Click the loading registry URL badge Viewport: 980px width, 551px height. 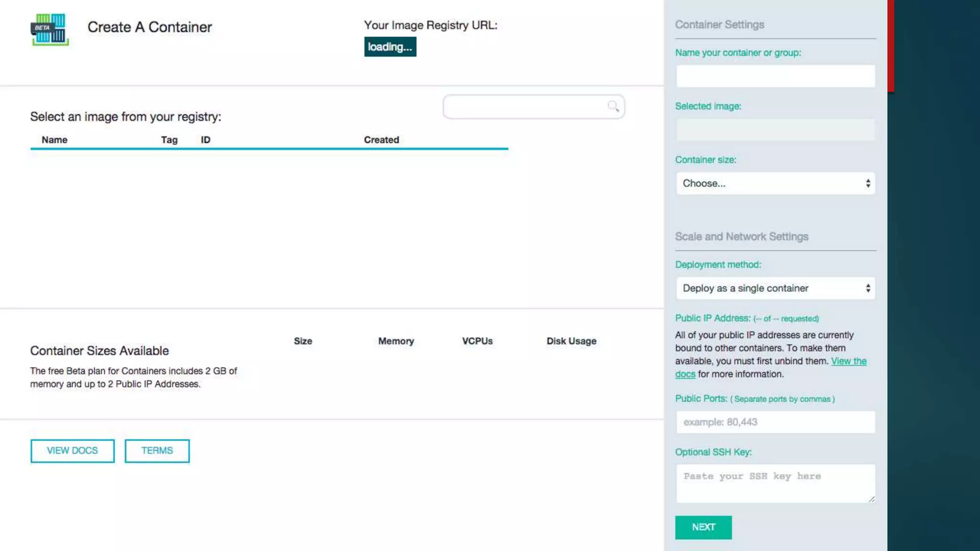[x=390, y=47]
